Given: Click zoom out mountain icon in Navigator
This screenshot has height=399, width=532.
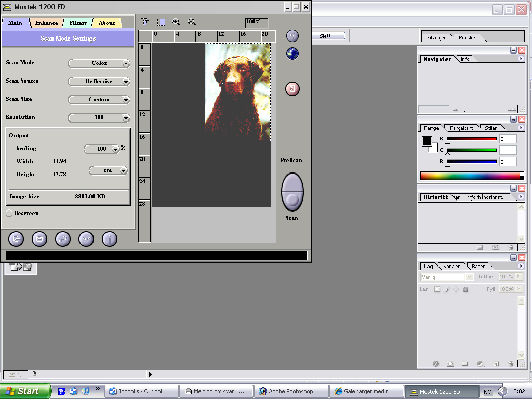Looking at the screenshot, I should (455, 110).
